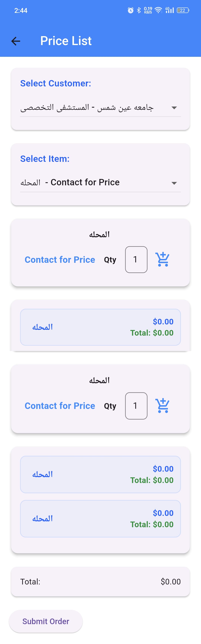Focus the second Qty input box
The image size is (201, 644).
pos(136,405)
